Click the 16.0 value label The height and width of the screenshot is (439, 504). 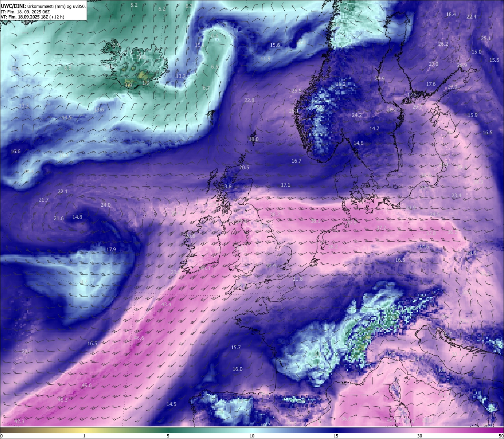click(237, 369)
